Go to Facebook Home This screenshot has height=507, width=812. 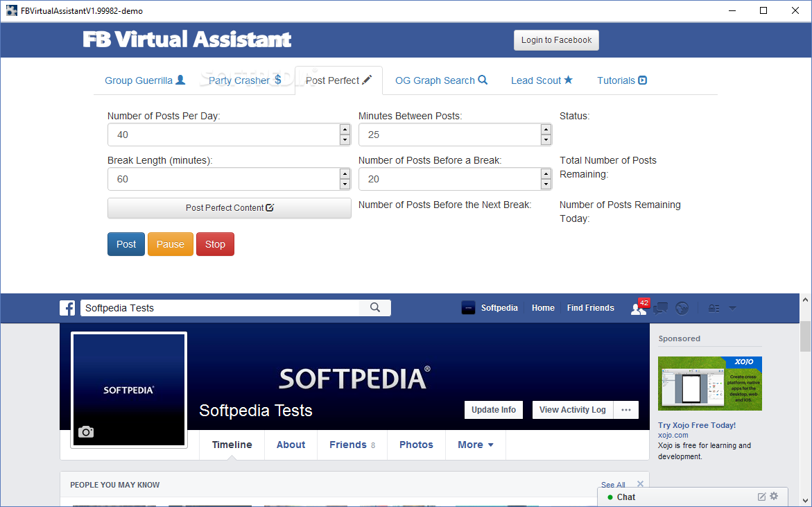[x=543, y=308]
